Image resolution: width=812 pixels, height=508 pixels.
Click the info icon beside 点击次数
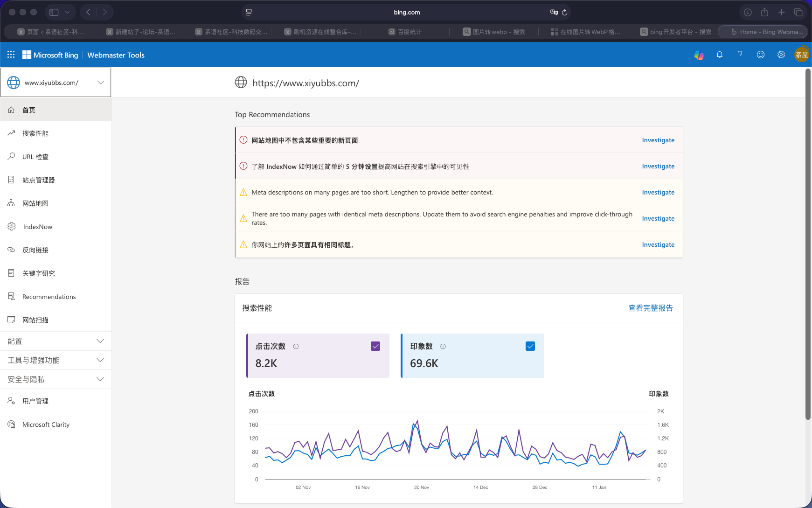coord(296,347)
